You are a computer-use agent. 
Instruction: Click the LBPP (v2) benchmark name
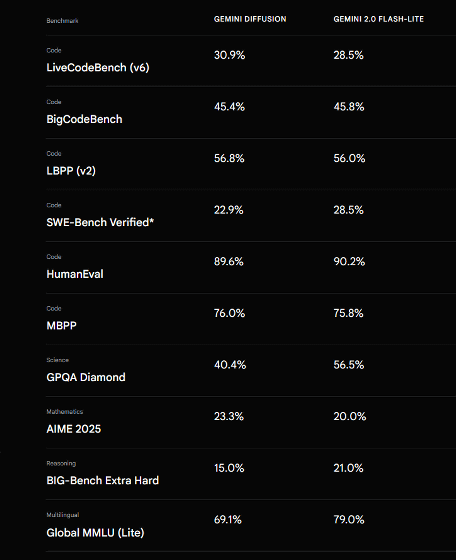coord(71,171)
